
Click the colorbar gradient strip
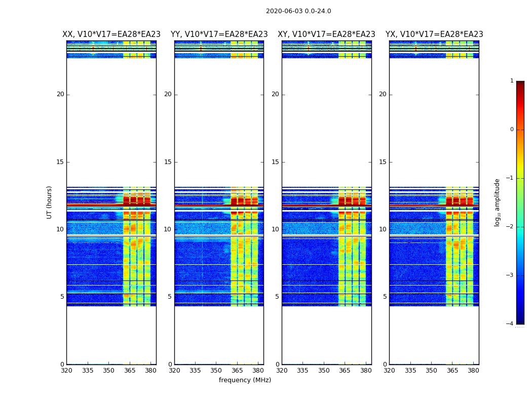(x=520, y=202)
